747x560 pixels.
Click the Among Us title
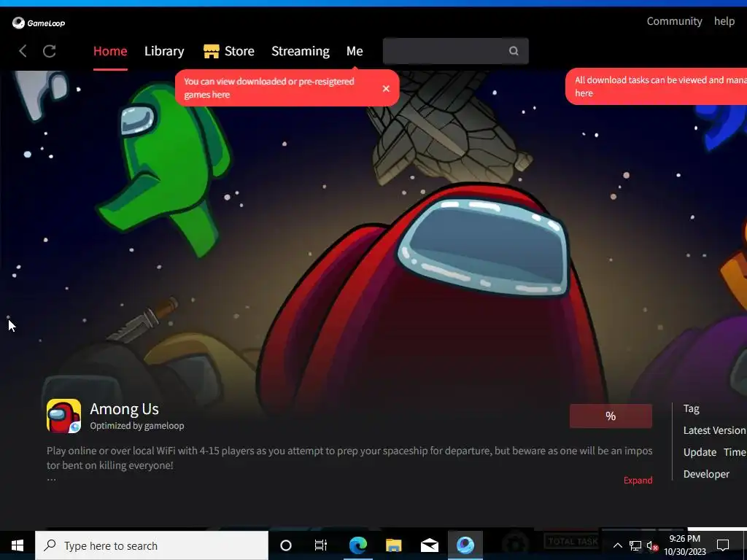click(x=124, y=409)
